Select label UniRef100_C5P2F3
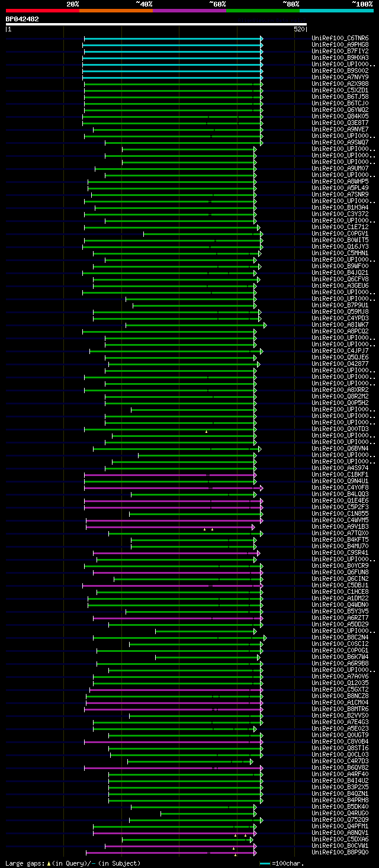The height and width of the screenshot is (868, 379). (340, 507)
